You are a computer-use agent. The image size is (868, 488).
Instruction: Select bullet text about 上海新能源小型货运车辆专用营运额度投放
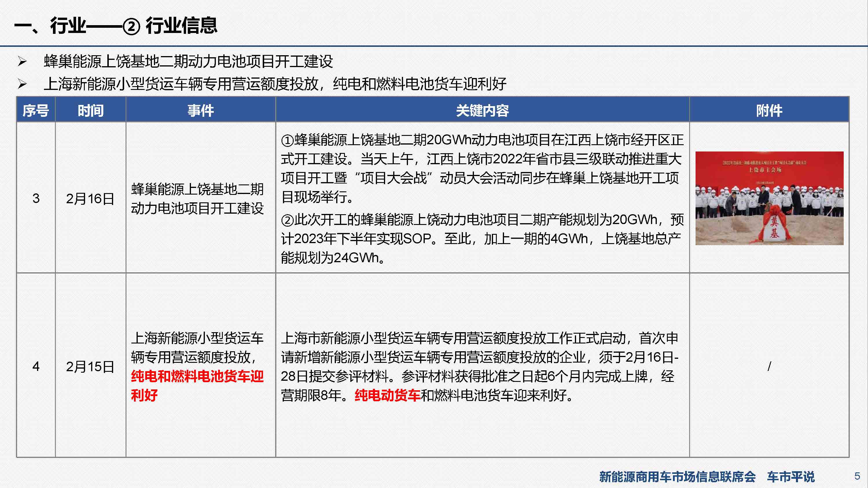coord(275,84)
